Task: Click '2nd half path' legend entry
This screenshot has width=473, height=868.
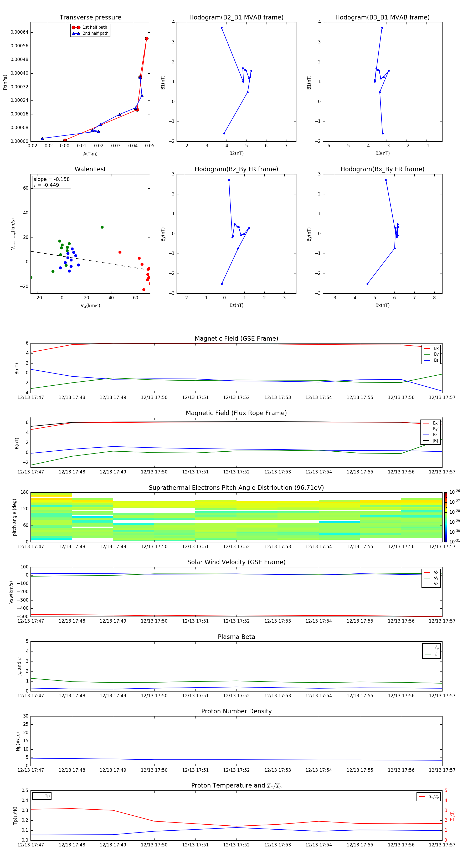Action: [x=90, y=33]
